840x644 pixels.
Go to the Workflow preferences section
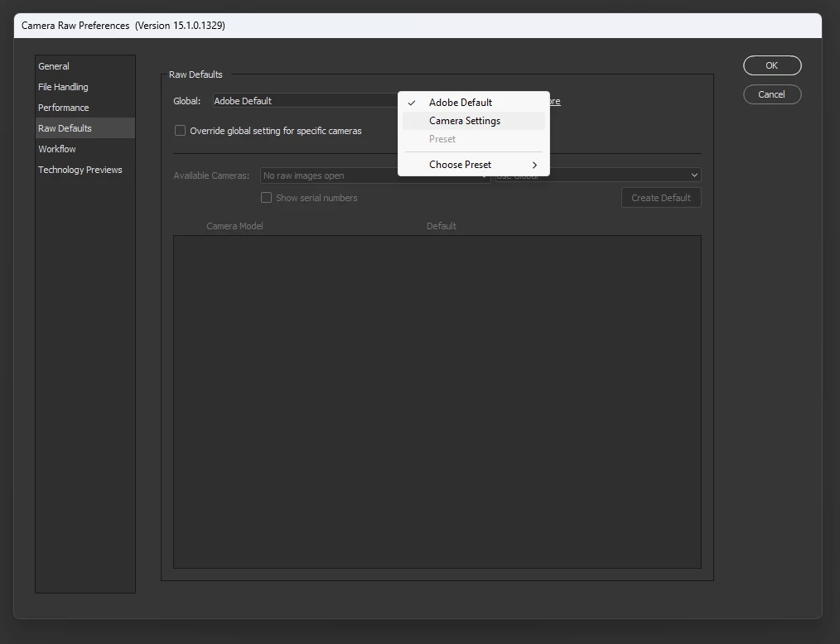point(84,149)
